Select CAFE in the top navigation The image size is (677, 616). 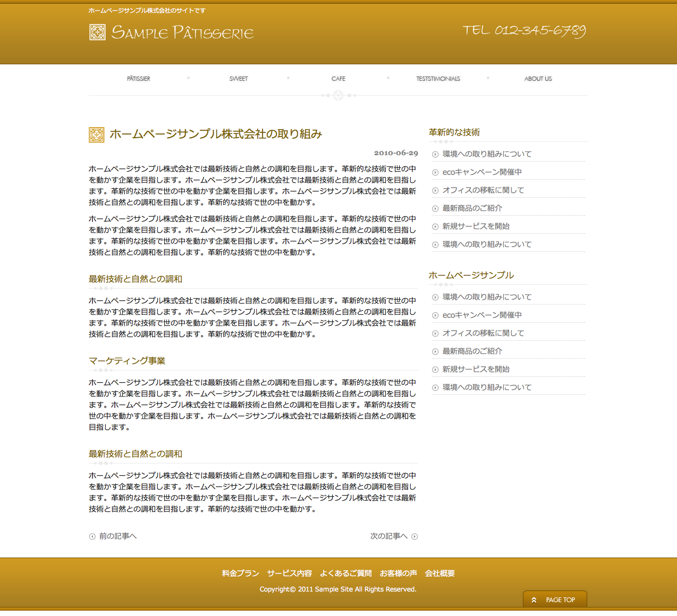click(x=338, y=79)
